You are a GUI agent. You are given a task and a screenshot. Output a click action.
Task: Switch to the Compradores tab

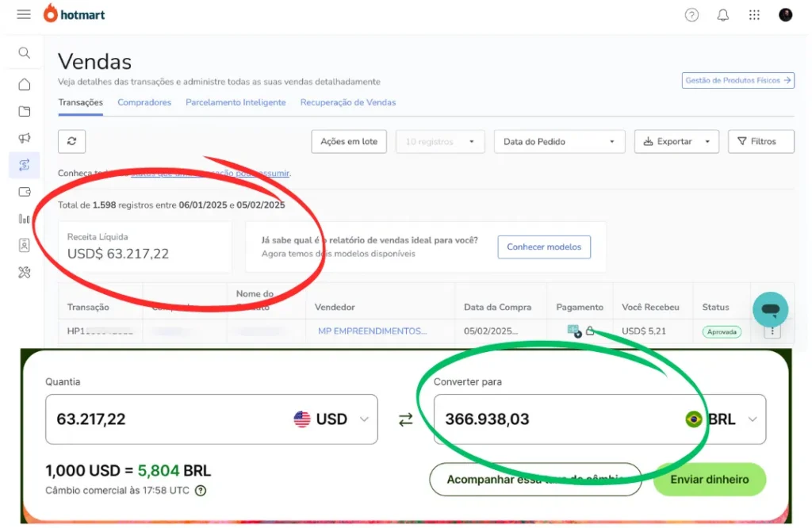(x=144, y=102)
